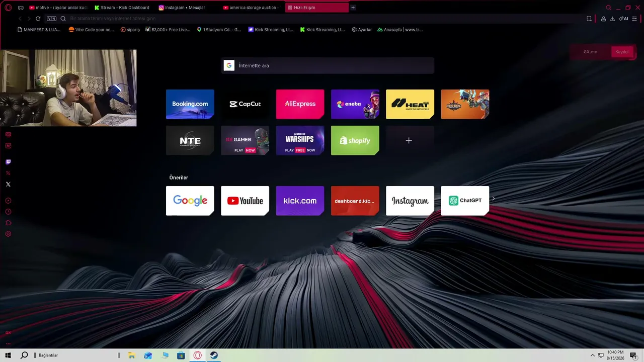The width and height of the screenshot is (644, 362).
Task: Take a snapshot with capture icon
Action: tap(589, 19)
